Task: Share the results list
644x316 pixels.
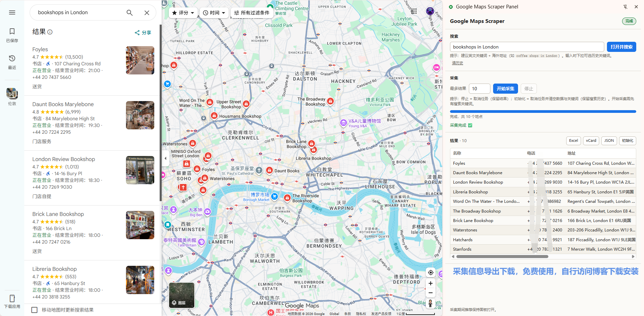Action: [x=143, y=33]
